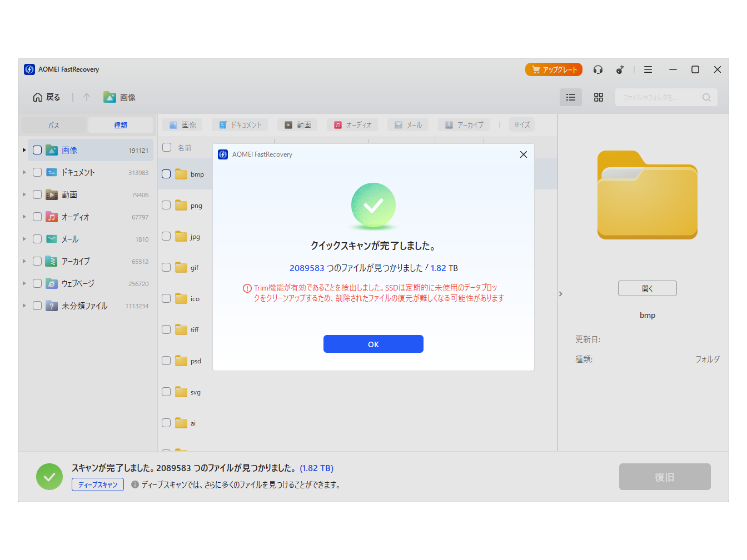This screenshot has height=560, width=747.
Task: Open the サイズ size filter
Action: [x=522, y=125]
